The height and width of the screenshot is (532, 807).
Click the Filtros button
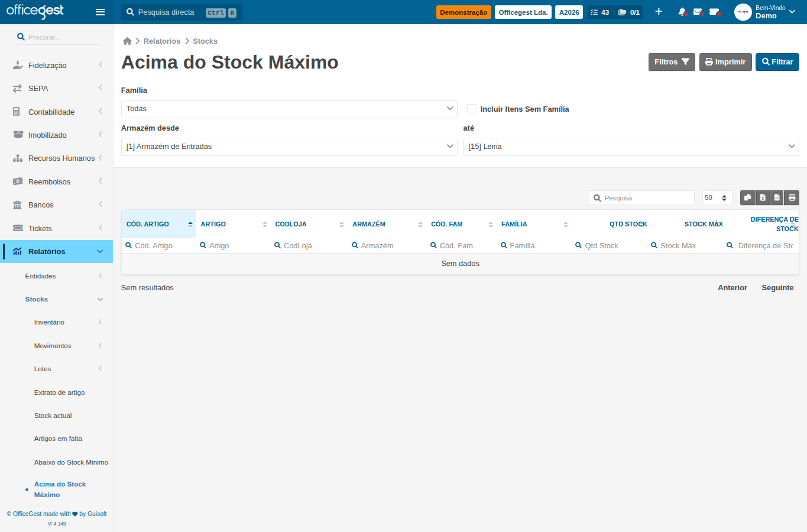(x=672, y=62)
